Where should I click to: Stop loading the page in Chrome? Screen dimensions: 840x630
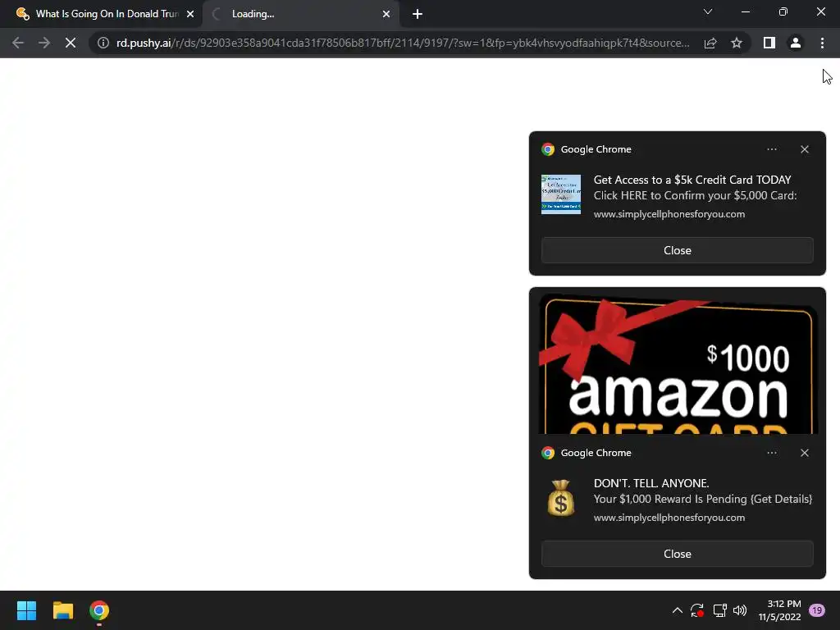point(71,43)
